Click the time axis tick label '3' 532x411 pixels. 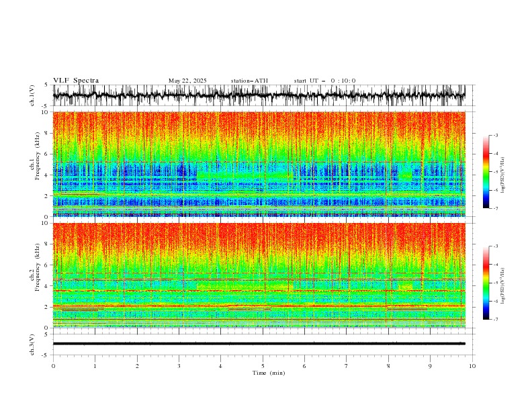pos(179,366)
